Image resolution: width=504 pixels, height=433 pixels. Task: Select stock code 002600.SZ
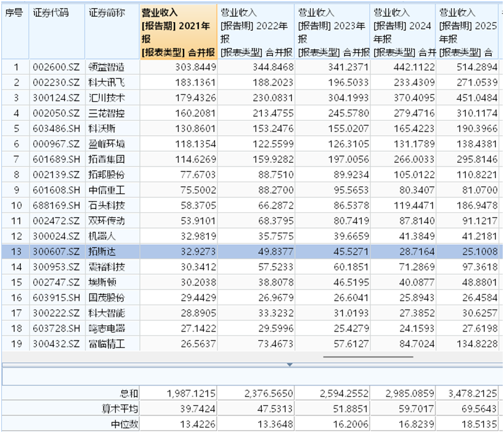pyautogui.click(x=56, y=67)
